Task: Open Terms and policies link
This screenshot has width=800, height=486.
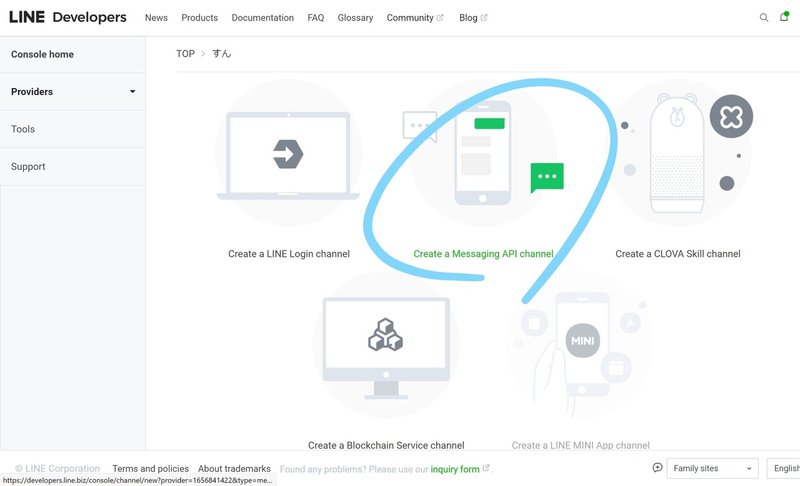Action: click(x=151, y=468)
